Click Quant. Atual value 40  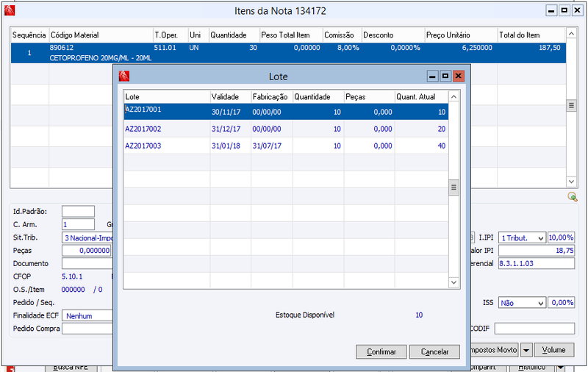tap(442, 146)
